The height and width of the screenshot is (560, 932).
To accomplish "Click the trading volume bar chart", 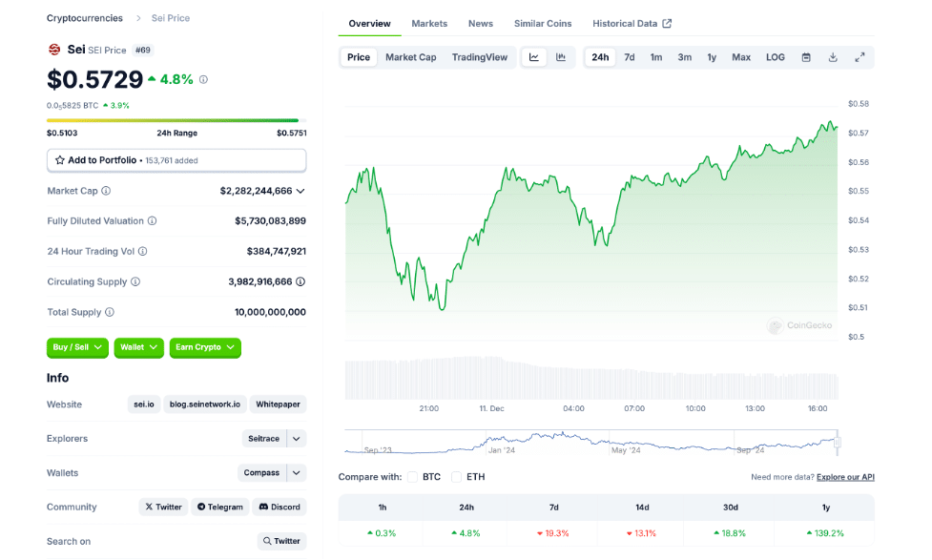I will tap(591, 378).
